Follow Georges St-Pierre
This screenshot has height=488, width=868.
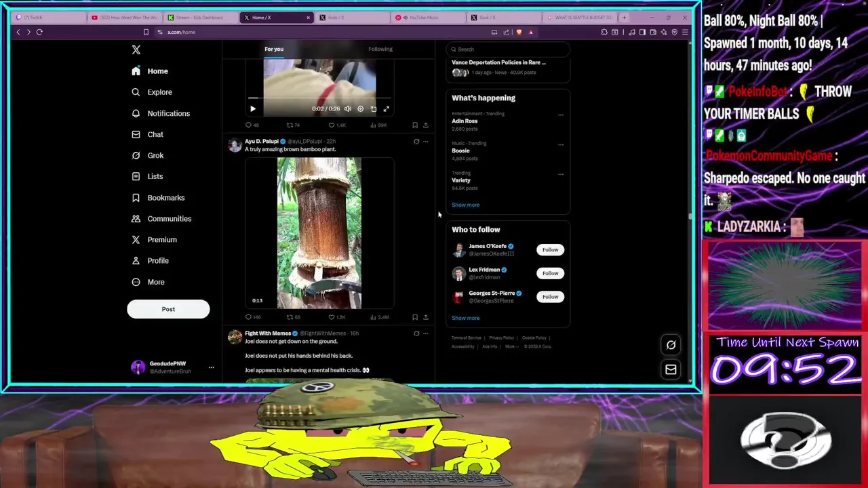tap(550, 297)
